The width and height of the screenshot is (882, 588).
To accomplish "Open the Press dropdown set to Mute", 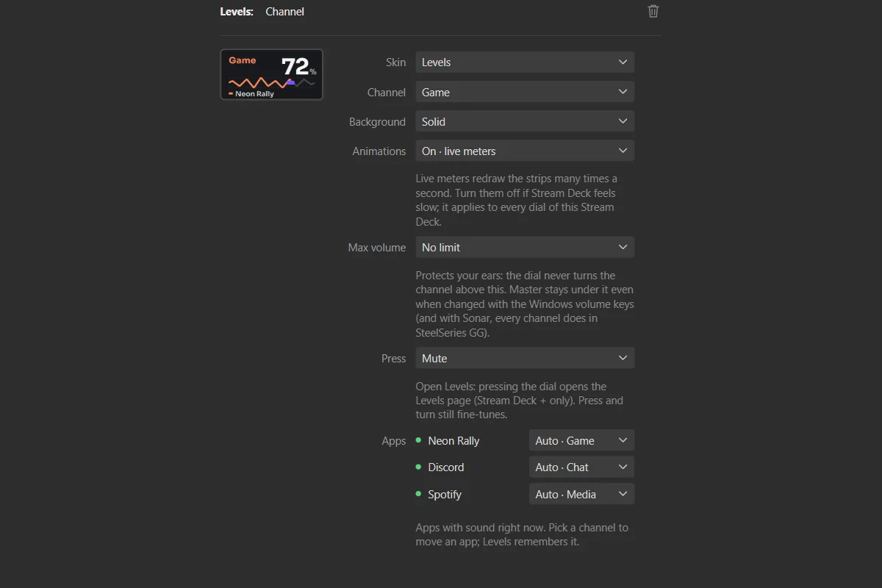I will click(x=525, y=358).
